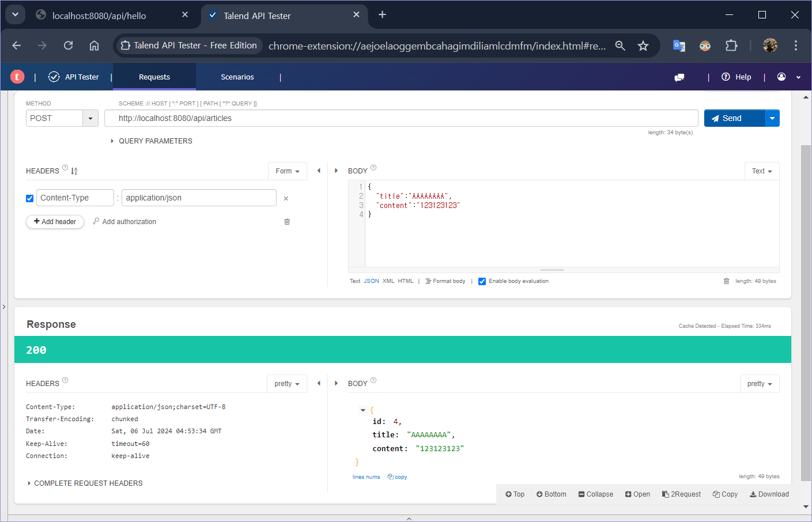Open Chrome three-dot menu
Screen dimensions: 812x522
point(796,46)
